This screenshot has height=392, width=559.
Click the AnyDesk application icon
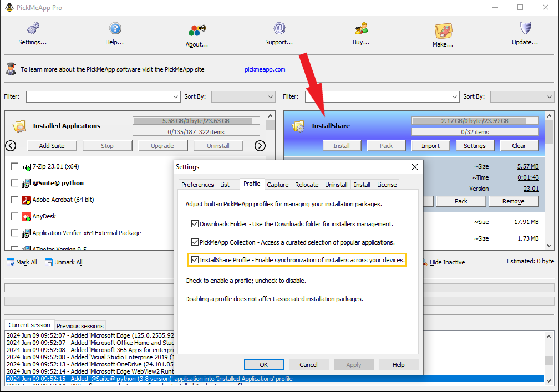(x=26, y=217)
